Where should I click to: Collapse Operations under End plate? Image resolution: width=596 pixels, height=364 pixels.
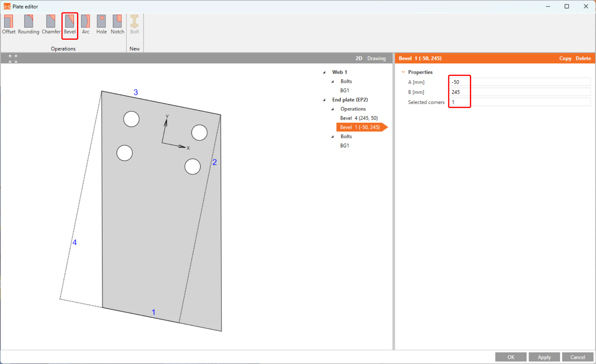click(x=332, y=109)
